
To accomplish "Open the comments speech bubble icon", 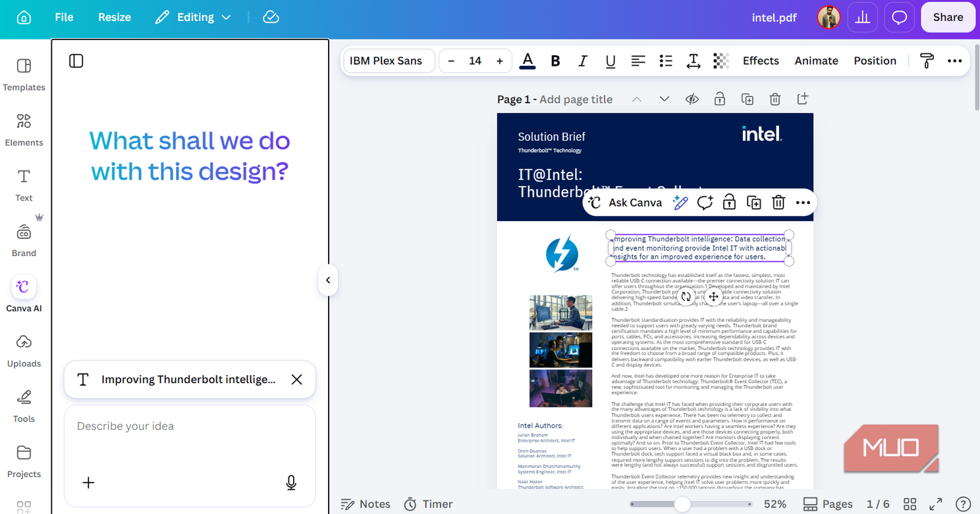I will point(900,18).
